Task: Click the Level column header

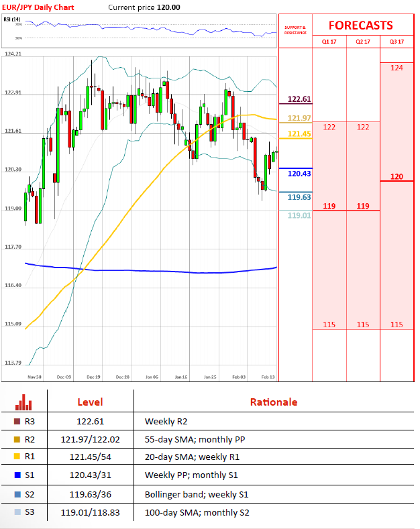Action: (x=90, y=402)
